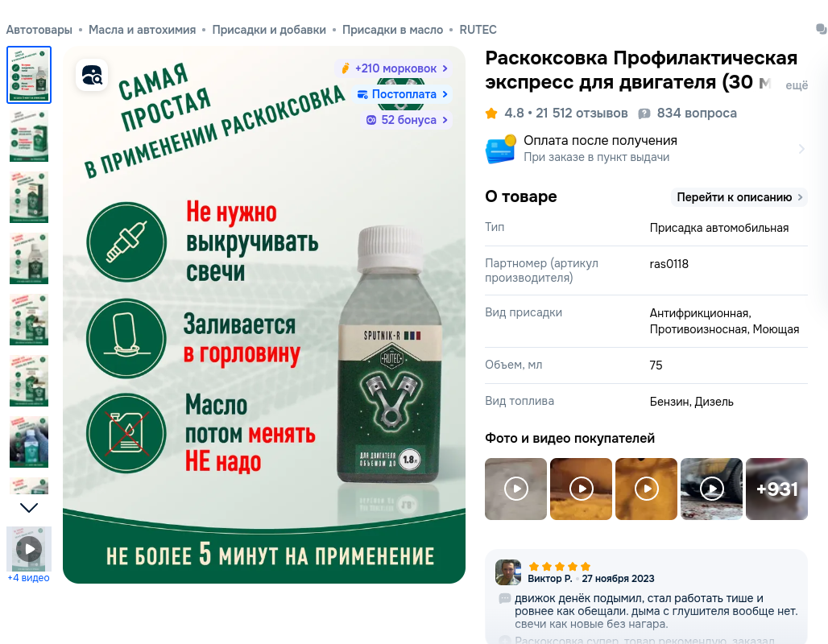Select the second product thumbnail image
This screenshot has width=828, height=644.
pos(29,136)
